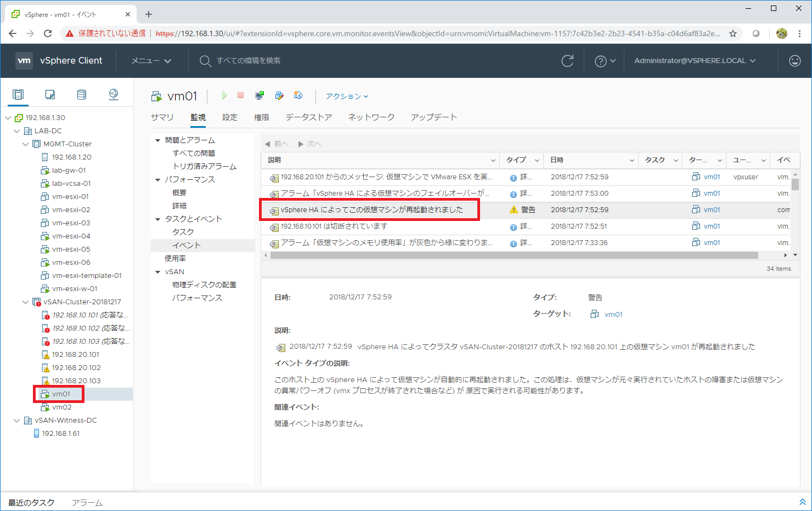Open the Hosts and Clusters inventory view icon

[x=18, y=94]
